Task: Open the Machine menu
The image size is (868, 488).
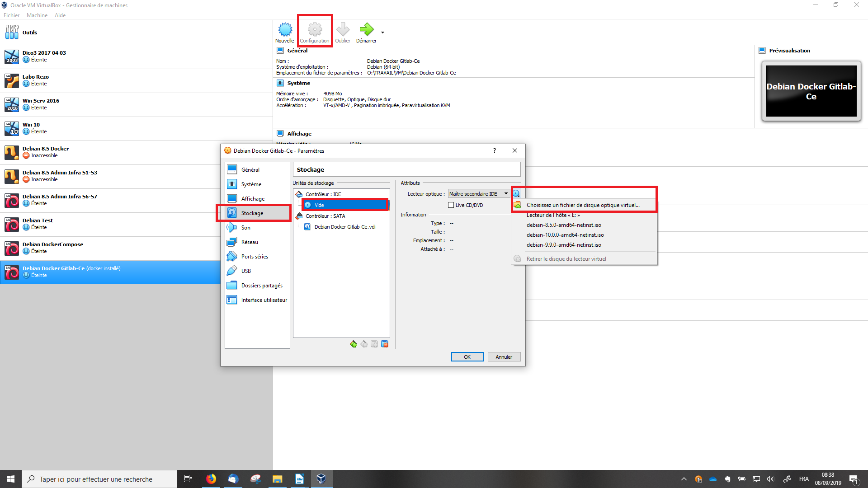Action: [x=37, y=15]
